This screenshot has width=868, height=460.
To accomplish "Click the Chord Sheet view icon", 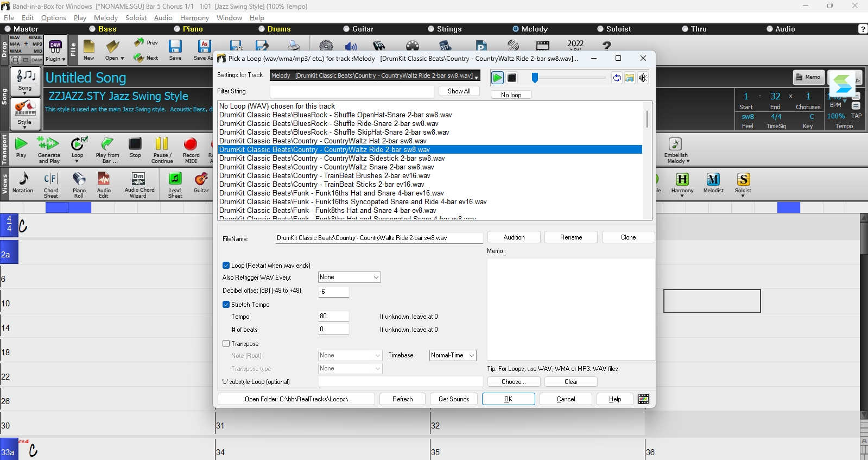I will 51,185.
